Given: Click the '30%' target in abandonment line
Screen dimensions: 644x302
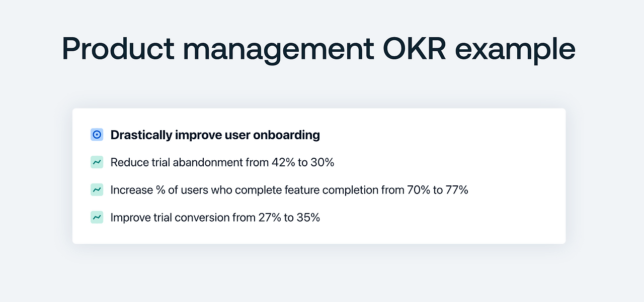Looking at the screenshot, I should tap(323, 163).
